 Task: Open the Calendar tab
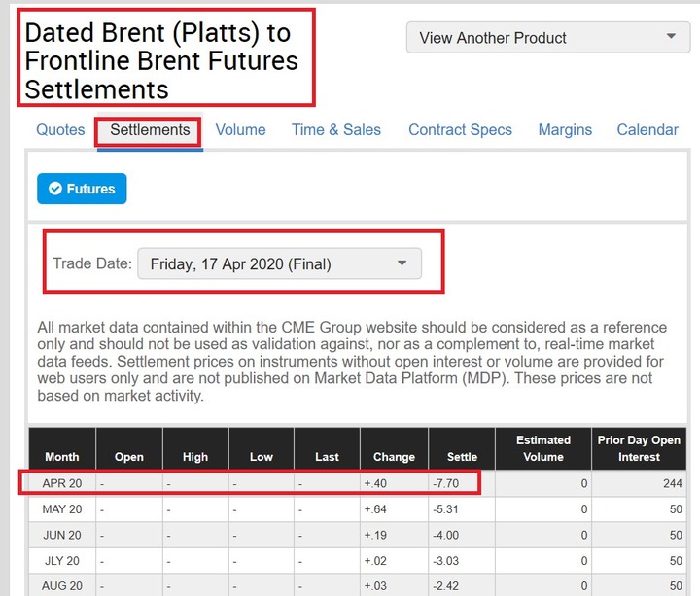coord(647,130)
